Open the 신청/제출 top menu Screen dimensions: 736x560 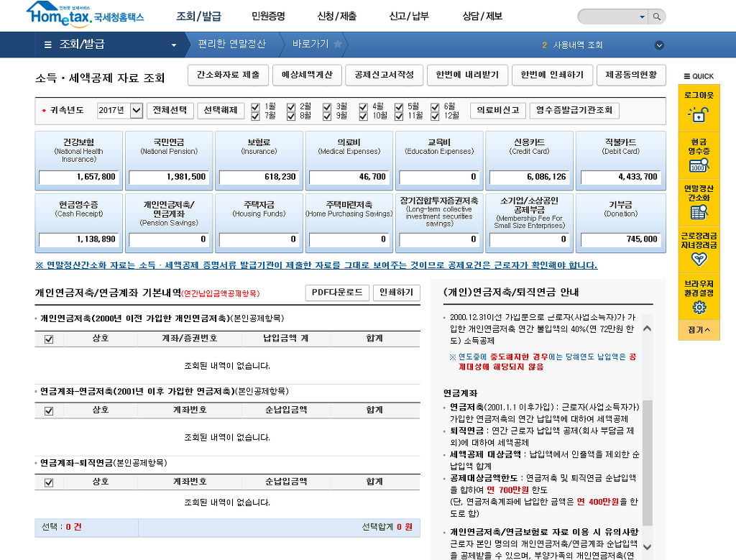[336, 16]
